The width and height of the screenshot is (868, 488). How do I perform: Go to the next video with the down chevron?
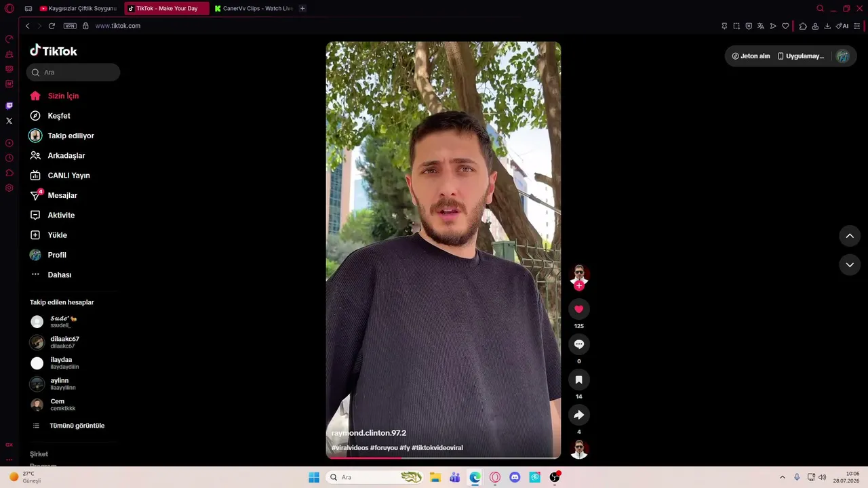tap(850, 264)
